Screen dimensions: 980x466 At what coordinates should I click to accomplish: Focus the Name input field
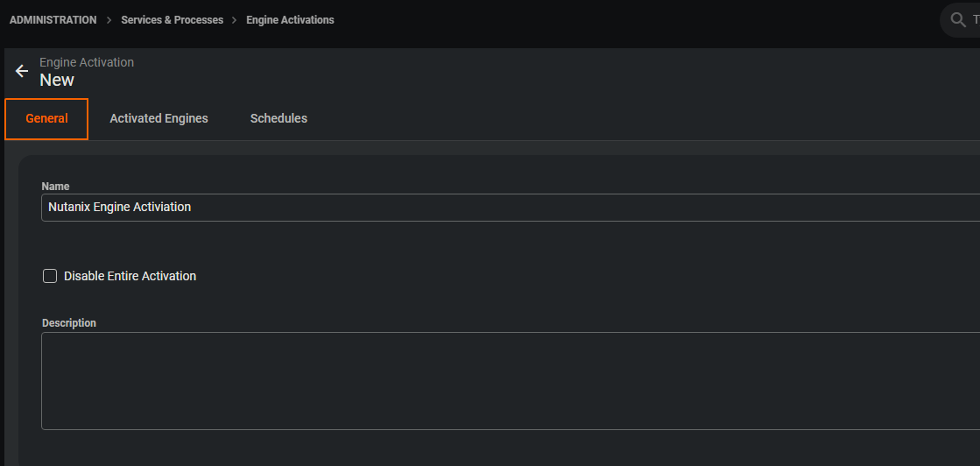(508, 208)
